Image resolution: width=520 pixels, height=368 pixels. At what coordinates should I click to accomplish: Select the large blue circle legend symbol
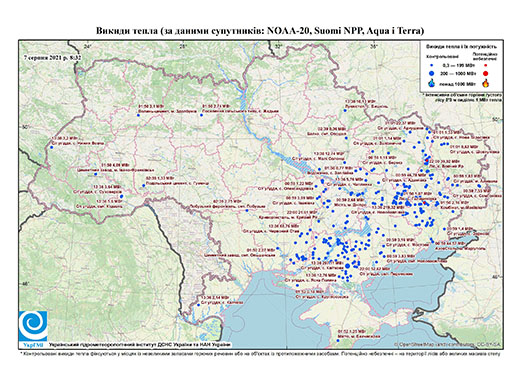[x=432, y=73]
